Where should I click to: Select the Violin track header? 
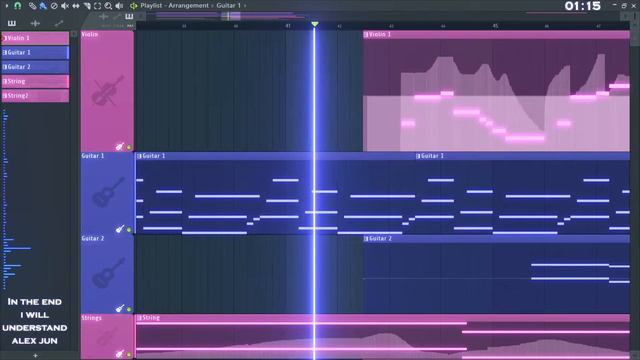[x=107, y=91]
